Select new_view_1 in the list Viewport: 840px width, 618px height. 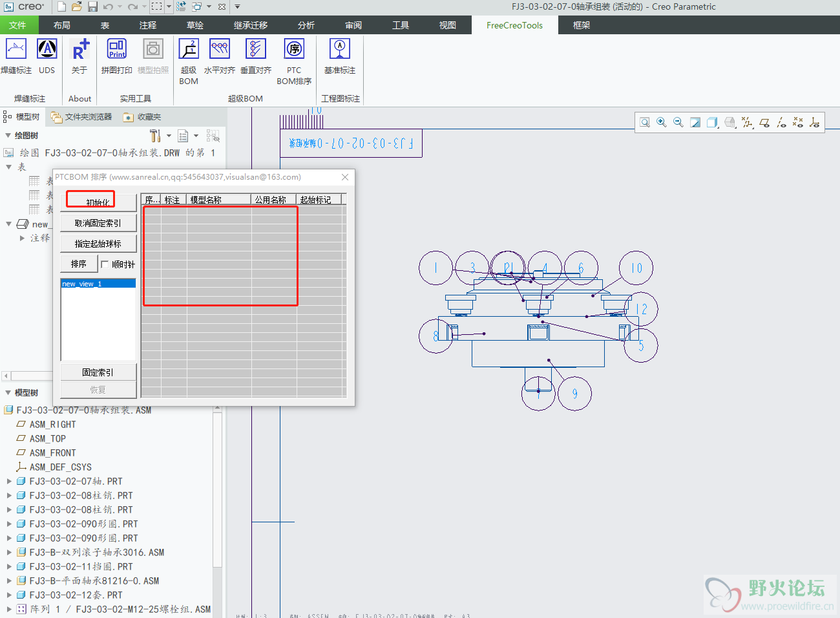pyautogui.click(x=98, y=284)
